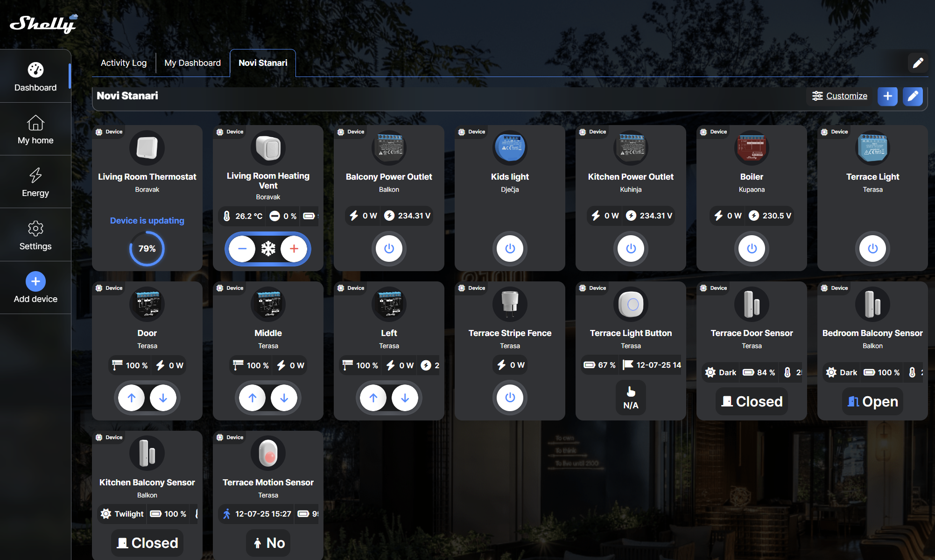
Task: Increase Living Room Heating Vent temperature
Action: (294, 249)
